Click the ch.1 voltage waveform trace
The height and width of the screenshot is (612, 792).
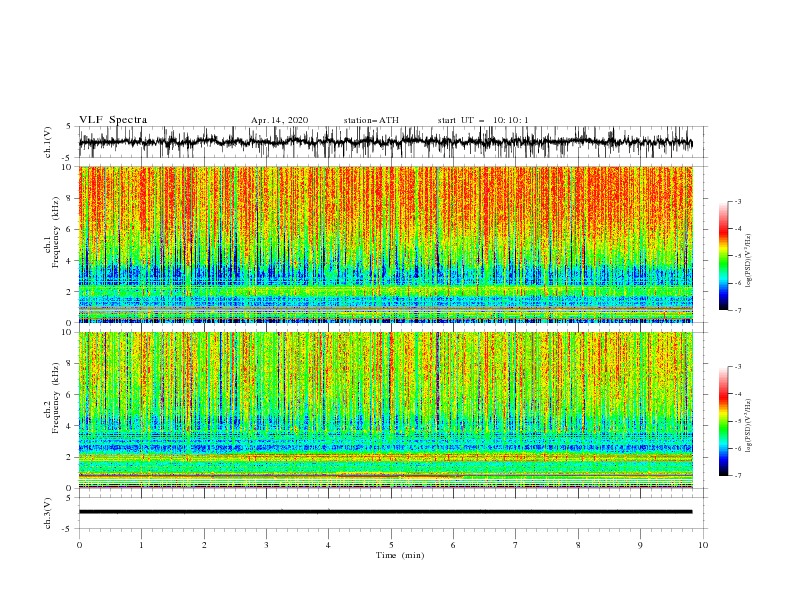[x=385, y=142]
